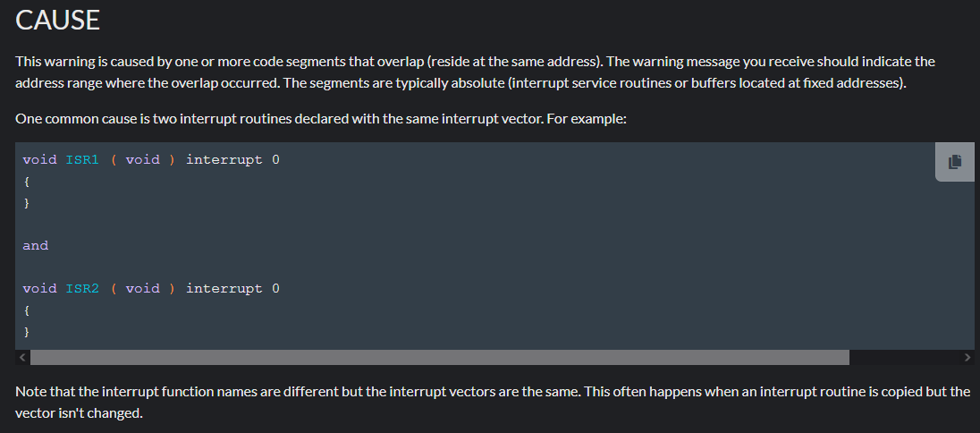Click the note paragraph about interrupt function names
The width and height of the screenshot is (980, 433).
pyautogui.click(x=492, y=403)
